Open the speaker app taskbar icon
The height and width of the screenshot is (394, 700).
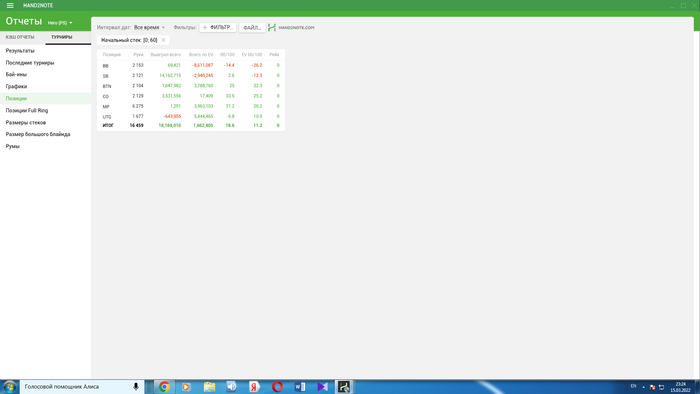pos(232,387)
